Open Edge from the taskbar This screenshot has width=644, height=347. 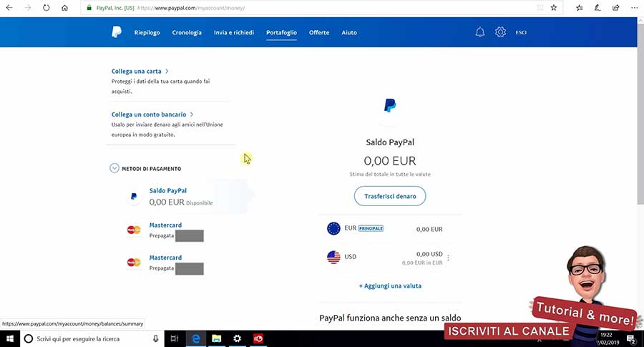coord(196,339)
